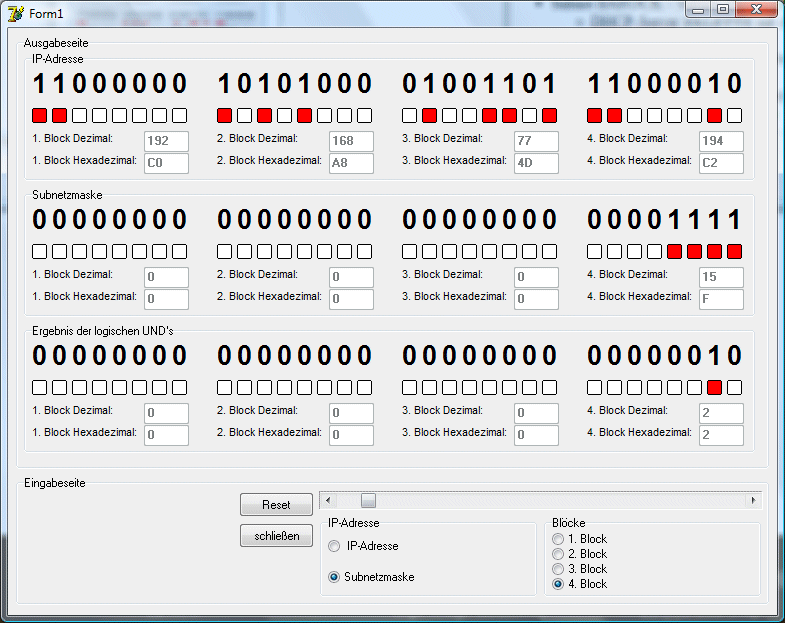Click Subnetzmaske 3. Block Dezimal field

tap(536, 277)
